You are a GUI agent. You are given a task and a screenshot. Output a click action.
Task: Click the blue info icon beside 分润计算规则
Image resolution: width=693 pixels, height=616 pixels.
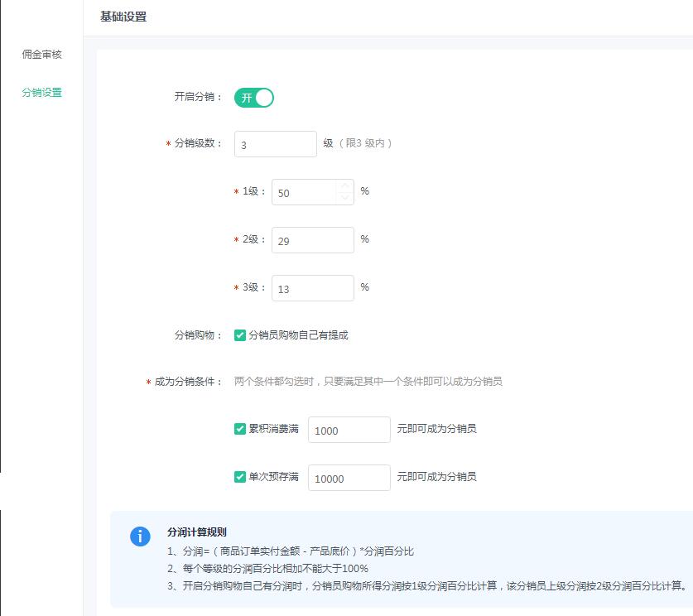(x=141, y=536)
